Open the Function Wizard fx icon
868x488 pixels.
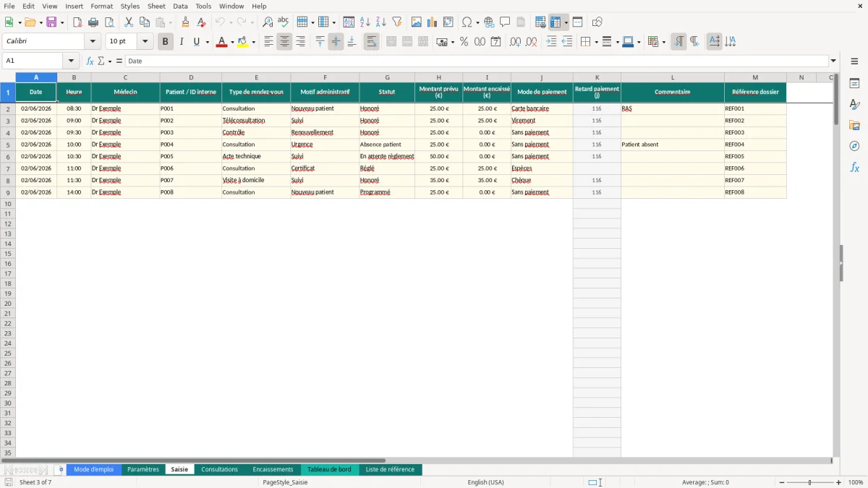click(90, 61)
